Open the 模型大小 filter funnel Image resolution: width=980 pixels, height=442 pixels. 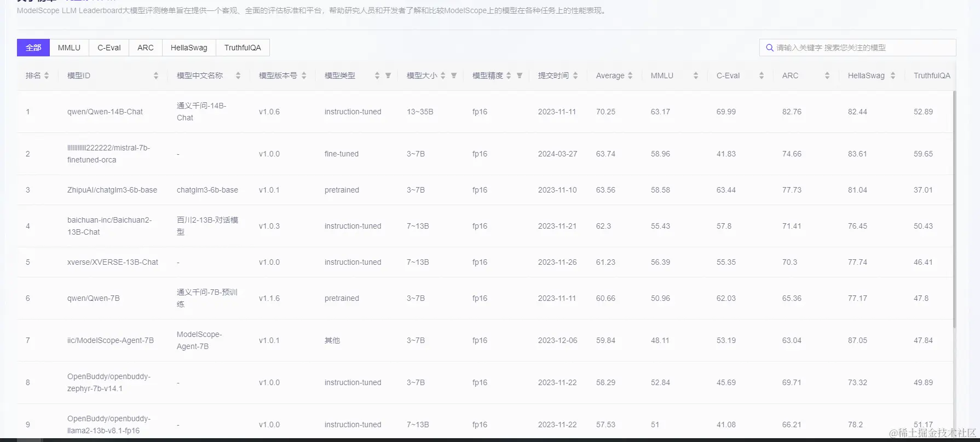pyautogui.click(x=454, y=75)
